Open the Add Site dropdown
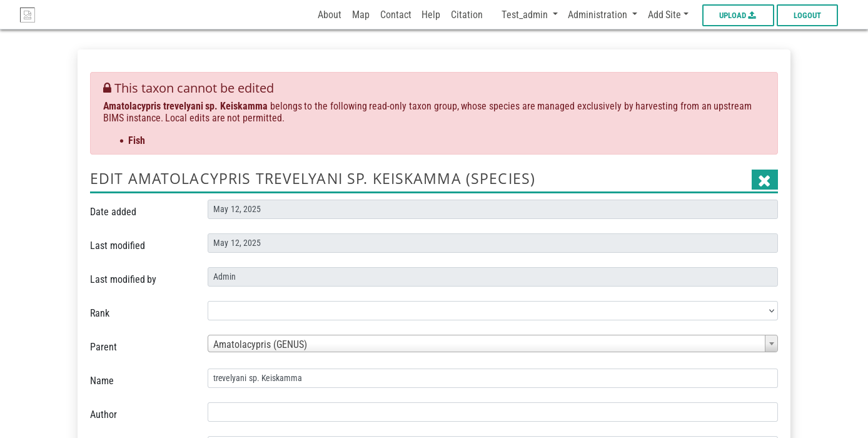Viewport: 868px width, 438px height. pos(668,14)
